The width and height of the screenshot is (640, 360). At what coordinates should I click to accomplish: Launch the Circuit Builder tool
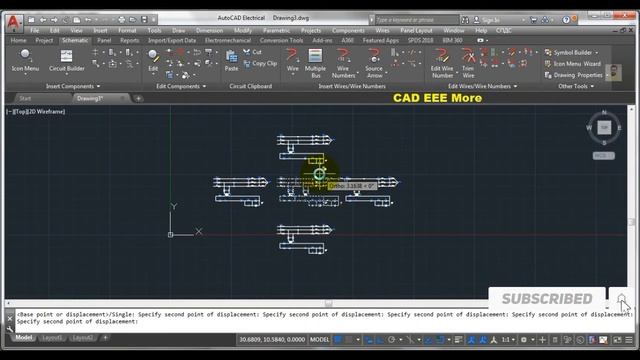point(67,60)
